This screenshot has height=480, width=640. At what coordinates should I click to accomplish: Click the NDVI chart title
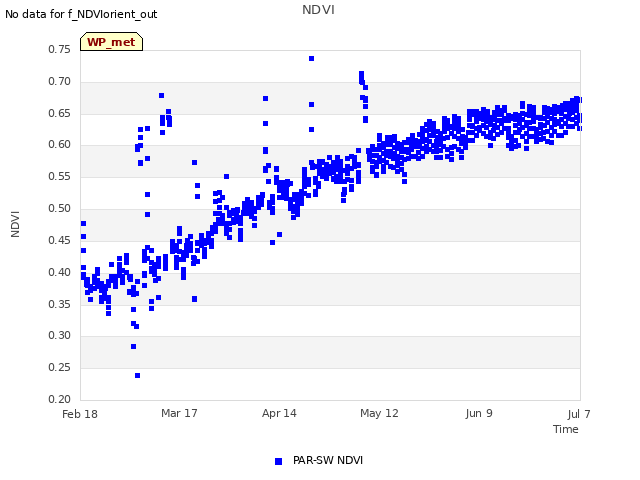pyautogui.click(x=318, y=10)
